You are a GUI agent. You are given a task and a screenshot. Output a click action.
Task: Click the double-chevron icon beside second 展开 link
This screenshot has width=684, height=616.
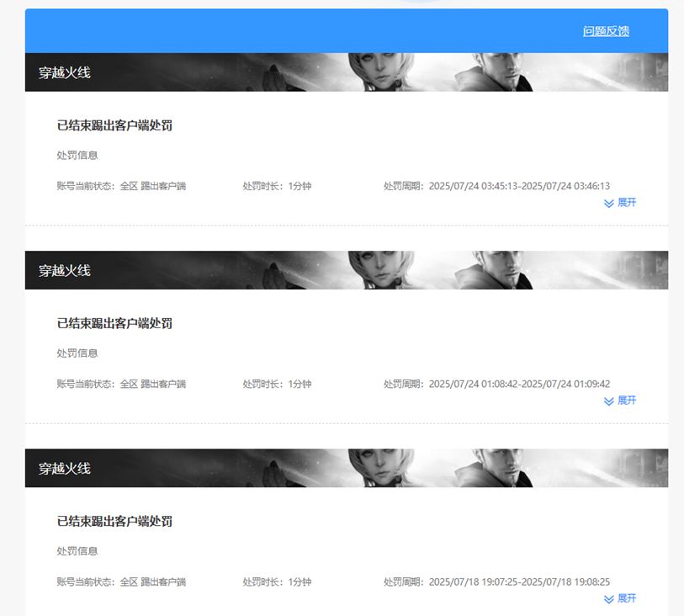609,401
